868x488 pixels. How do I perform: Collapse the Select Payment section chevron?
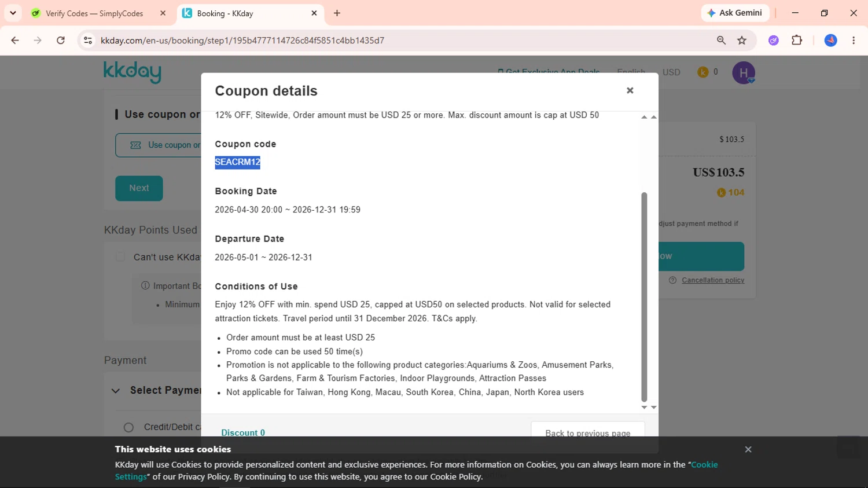116,391
